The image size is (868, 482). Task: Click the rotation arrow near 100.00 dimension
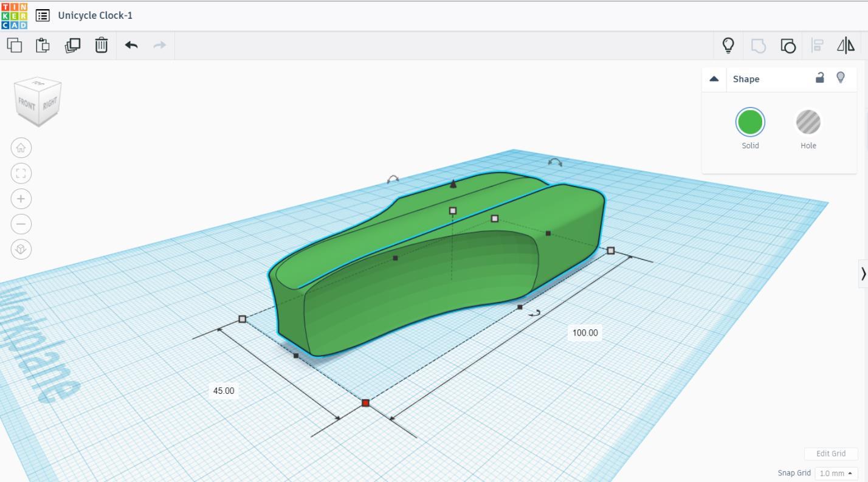[535, 313]
